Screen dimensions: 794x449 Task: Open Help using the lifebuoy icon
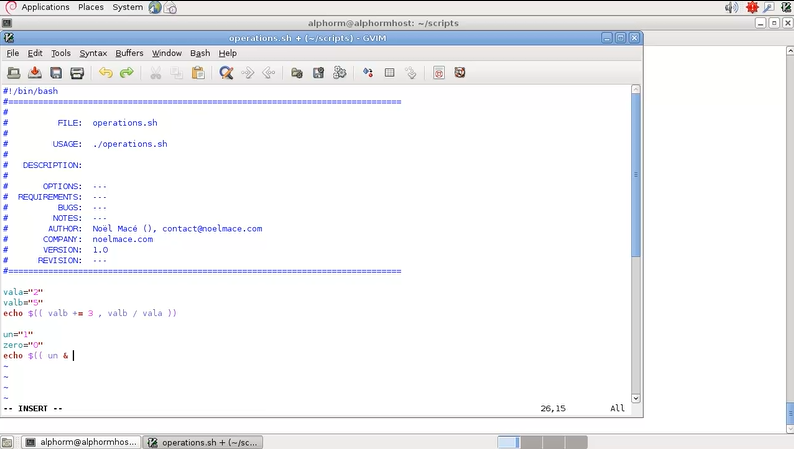click(460, 73)
